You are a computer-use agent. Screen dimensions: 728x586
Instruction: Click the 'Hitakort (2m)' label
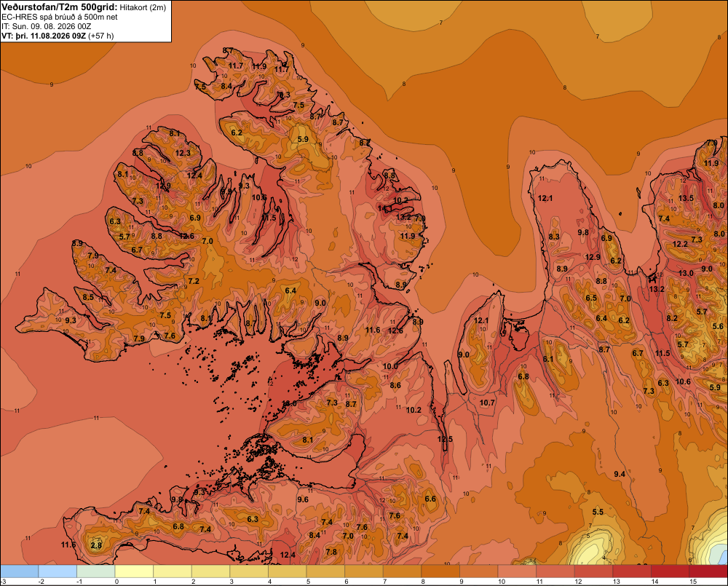pos(143,7)
